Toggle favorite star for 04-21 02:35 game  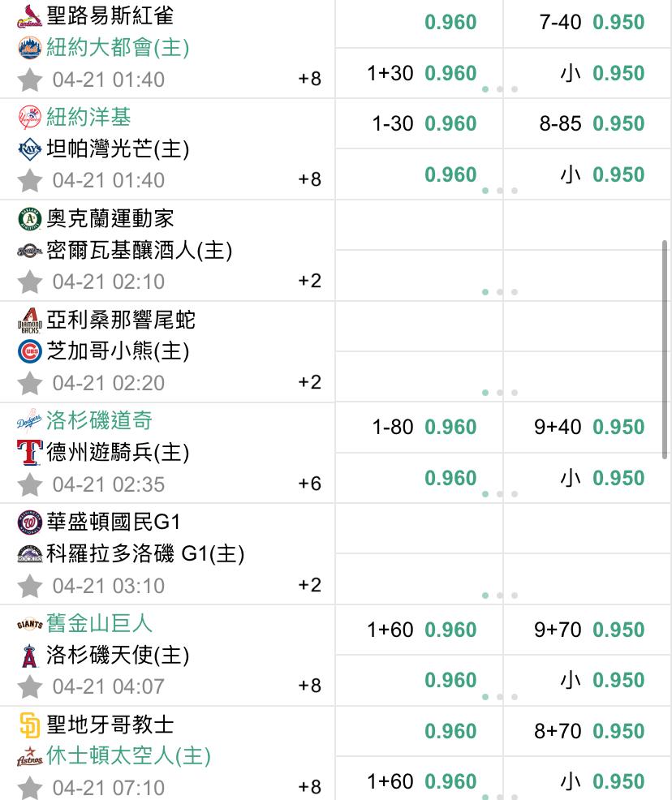tap(30, 484)
